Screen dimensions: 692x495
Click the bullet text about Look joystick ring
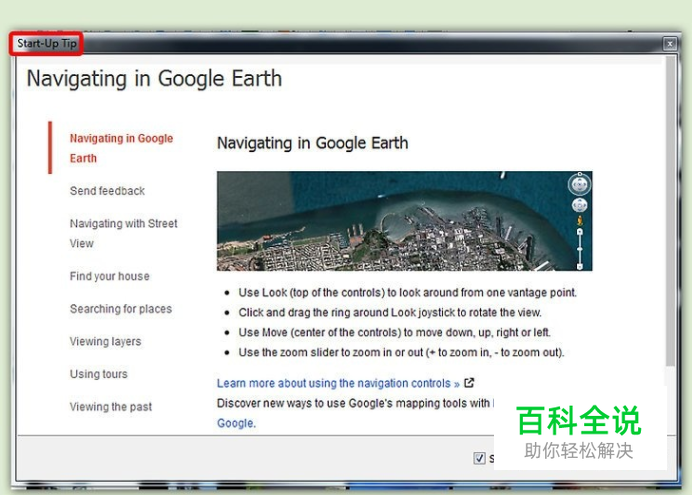pos(390,312)
